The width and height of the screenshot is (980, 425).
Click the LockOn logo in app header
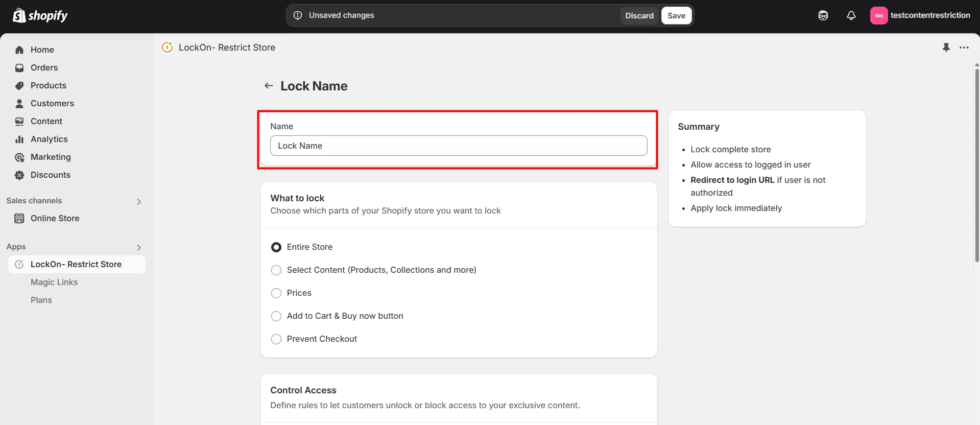[167, 47]
